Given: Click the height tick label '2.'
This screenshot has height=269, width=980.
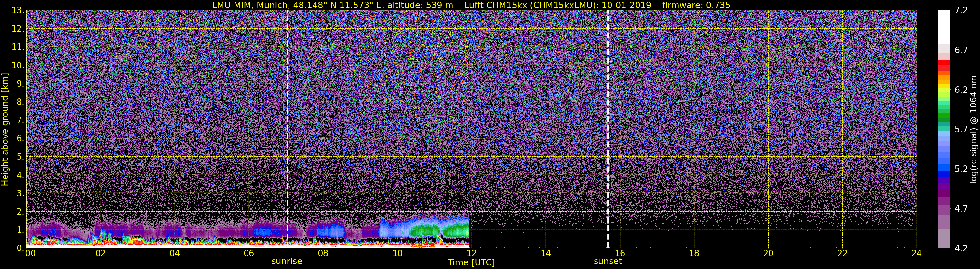Looking at the screenshot, I should [x=20, y=211].
